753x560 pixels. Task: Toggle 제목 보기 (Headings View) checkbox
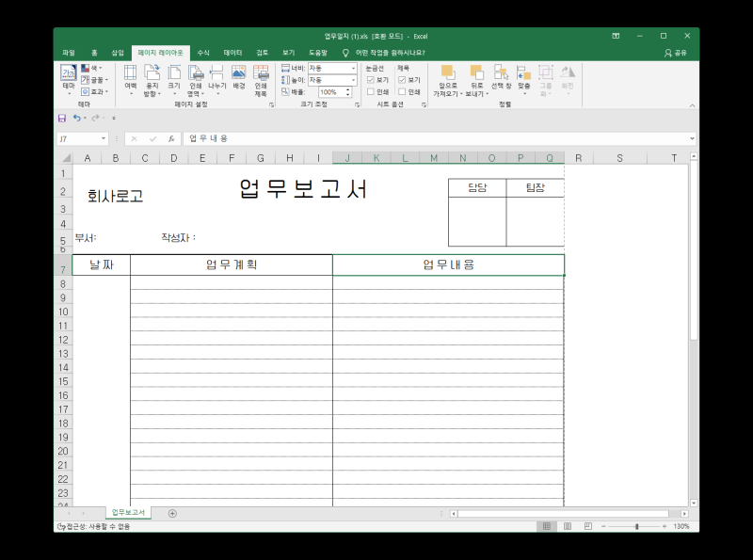coord(402,80)
